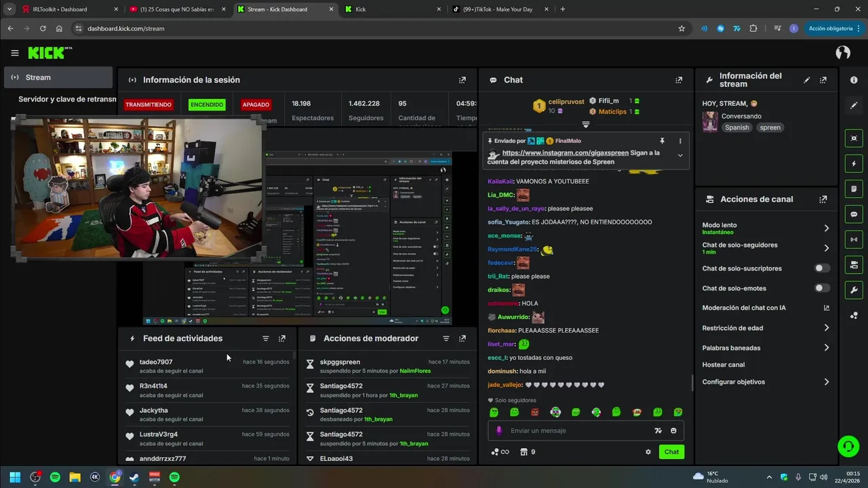Click the Feed de actividades scrollbar
The image size is (868, 488).
pyautogui.click(x=294, y=355)
